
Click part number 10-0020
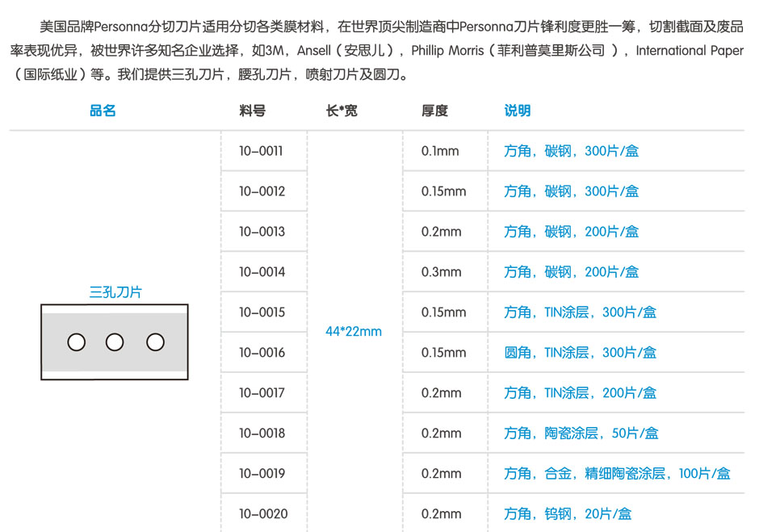click(262, 513)
